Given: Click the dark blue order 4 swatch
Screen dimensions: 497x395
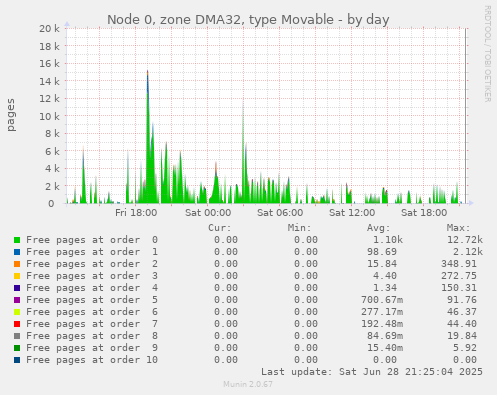Looking at the screenshot, I should 17,288.
